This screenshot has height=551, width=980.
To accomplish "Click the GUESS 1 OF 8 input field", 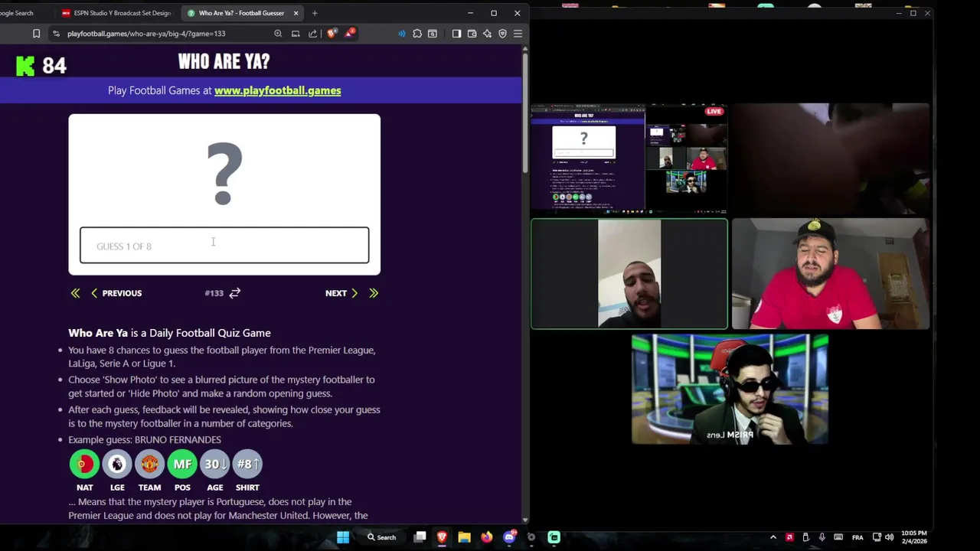I will [x=224, y=246].
